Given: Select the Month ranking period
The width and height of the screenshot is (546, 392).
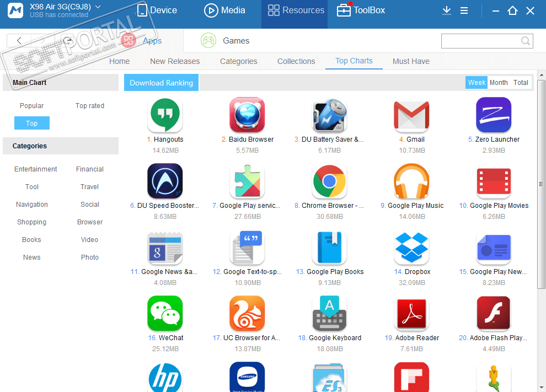Looking at the screenshot, I should pyautogui.click(x=499, y=83).
